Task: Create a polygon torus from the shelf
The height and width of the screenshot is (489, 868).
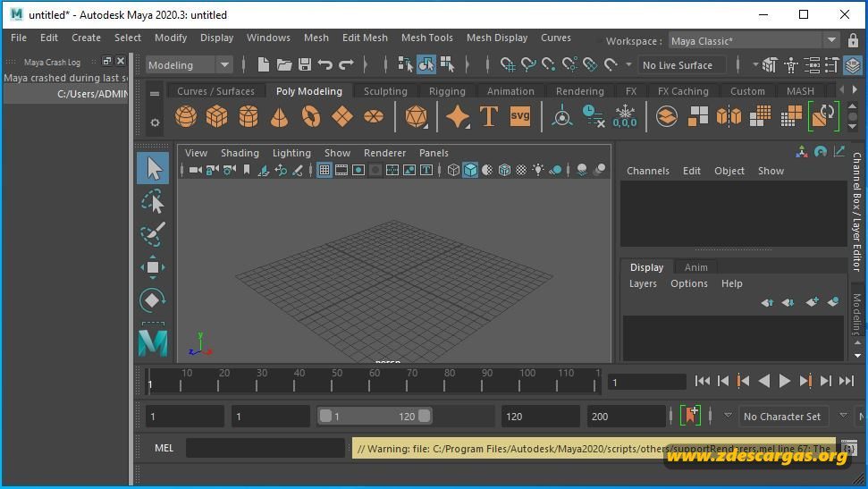Action: 310,116
